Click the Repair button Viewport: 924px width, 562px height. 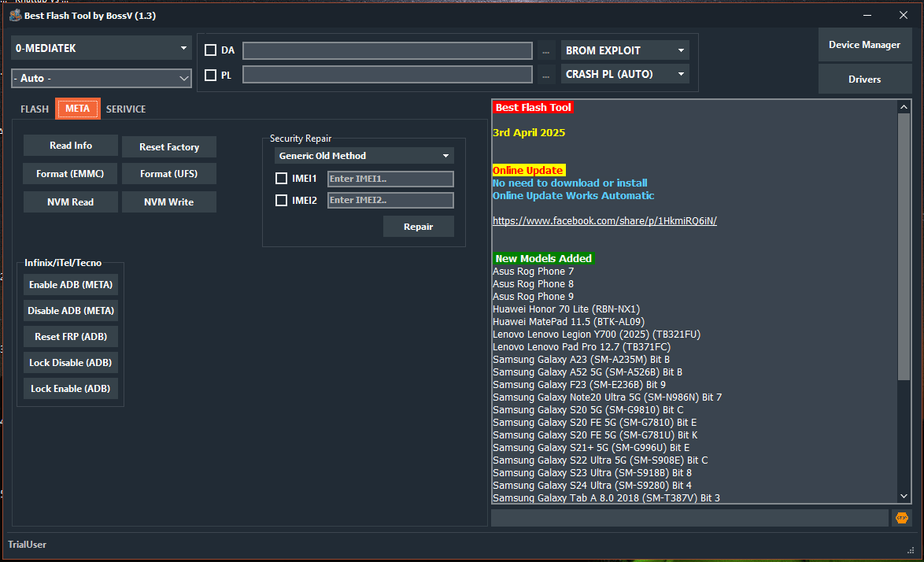(419, 227)
